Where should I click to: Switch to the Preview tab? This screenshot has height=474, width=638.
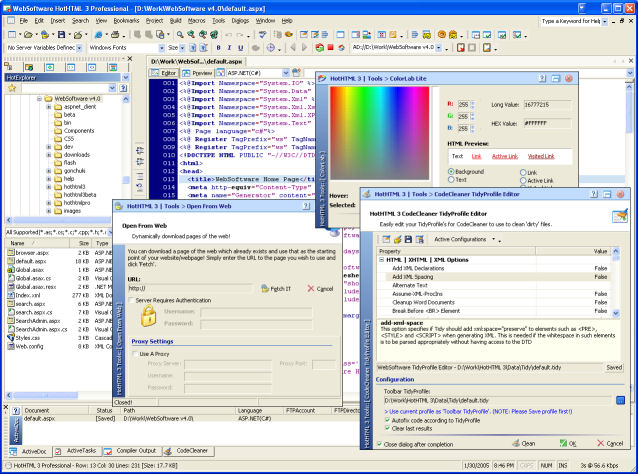198,73
